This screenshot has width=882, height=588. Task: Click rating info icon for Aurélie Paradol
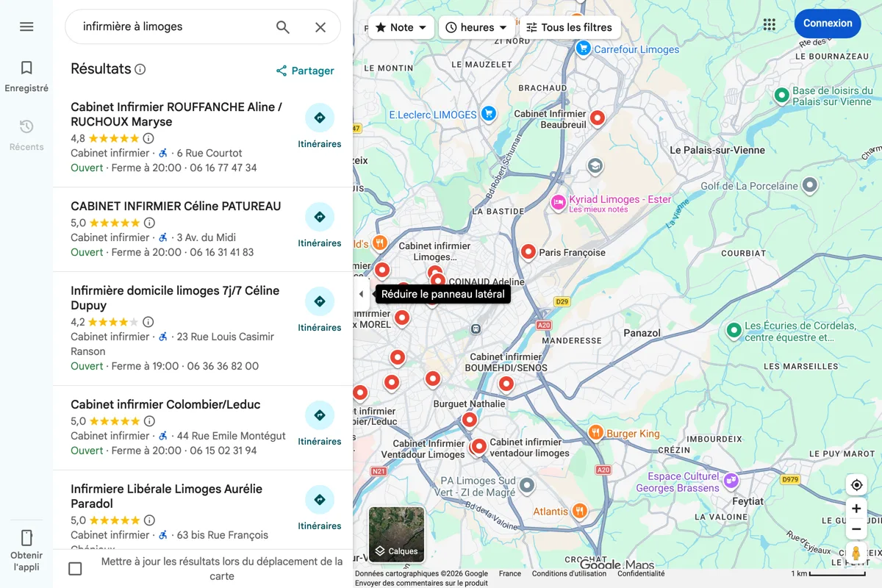point(149,520)
